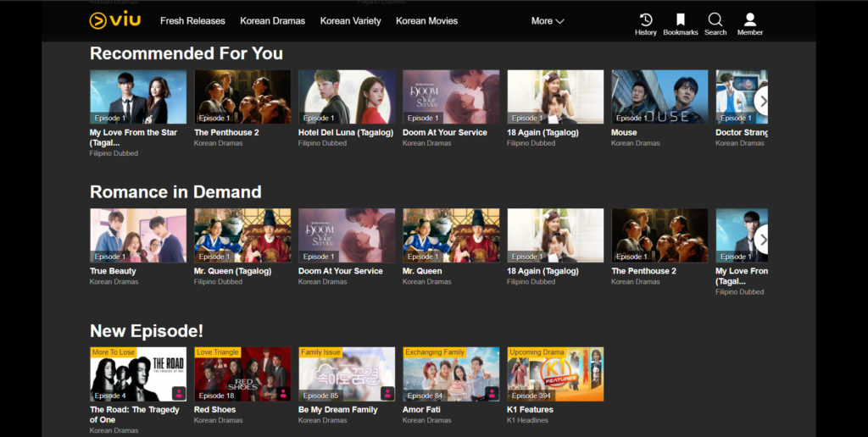Open the Mouse title link

point(624,132)
